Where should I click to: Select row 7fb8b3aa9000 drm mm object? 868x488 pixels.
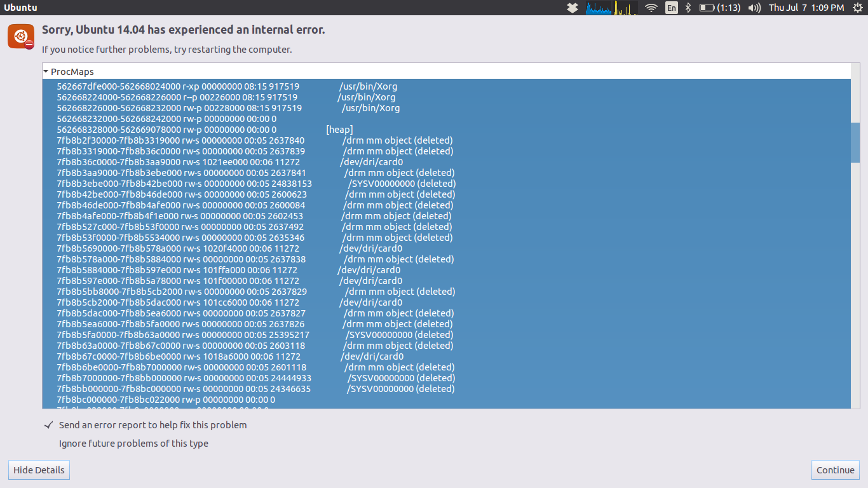[446, 173]
